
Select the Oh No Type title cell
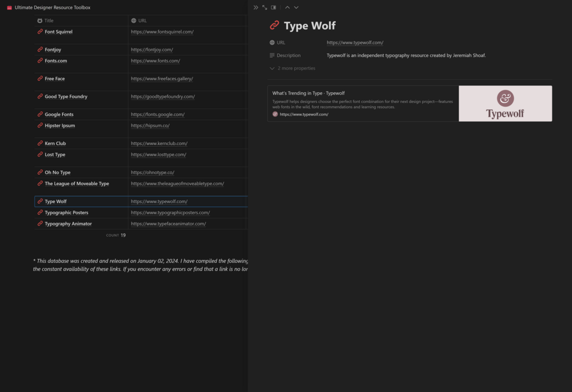(x=81, y=172)
